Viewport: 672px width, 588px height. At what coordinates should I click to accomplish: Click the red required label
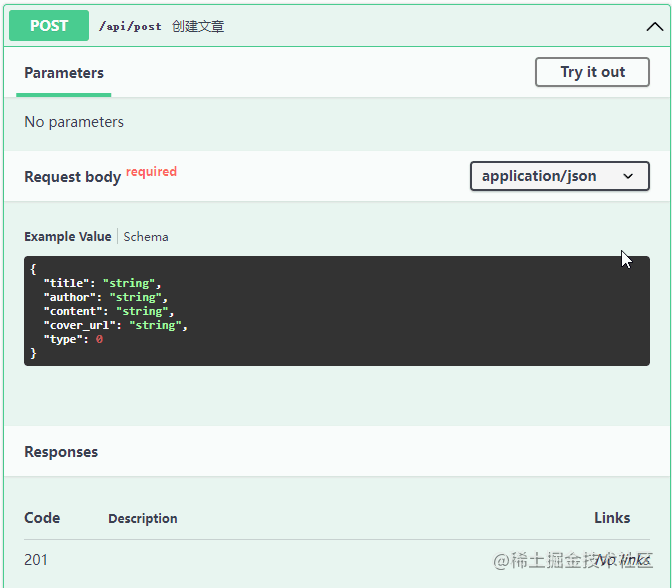[x=151, y=171]
